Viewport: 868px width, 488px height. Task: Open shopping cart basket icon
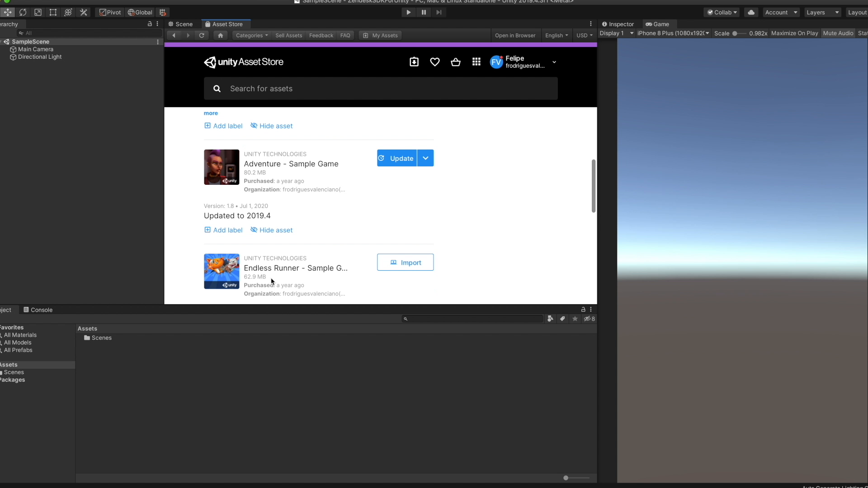tap(456, 62)
